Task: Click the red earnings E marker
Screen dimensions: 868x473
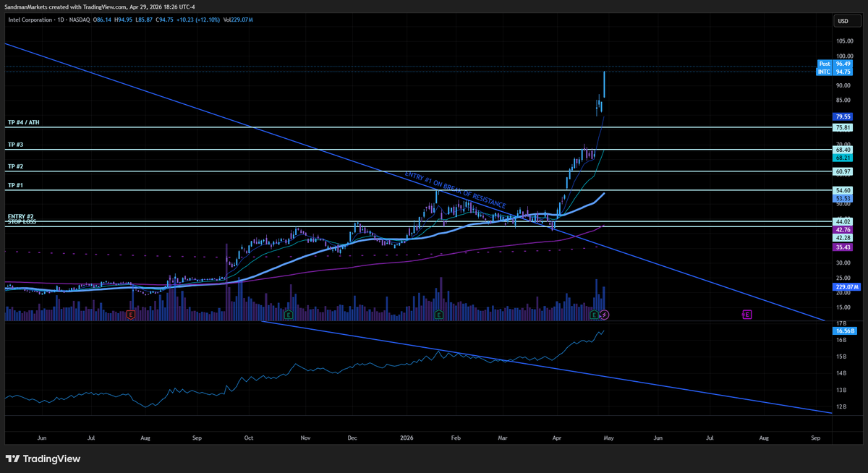Action: pos(130,315)
